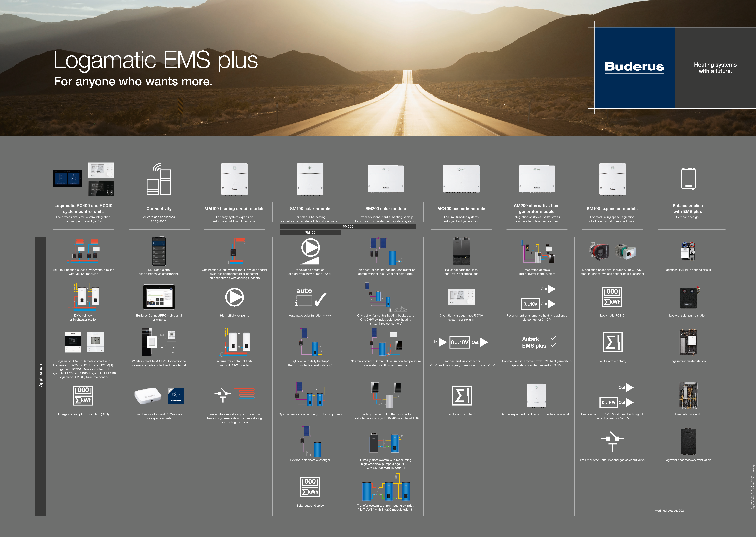This screenshot has height=537, width=756.
Task: Click the Fault alarm icon in MC400 column
Action: tap(462, 396)
